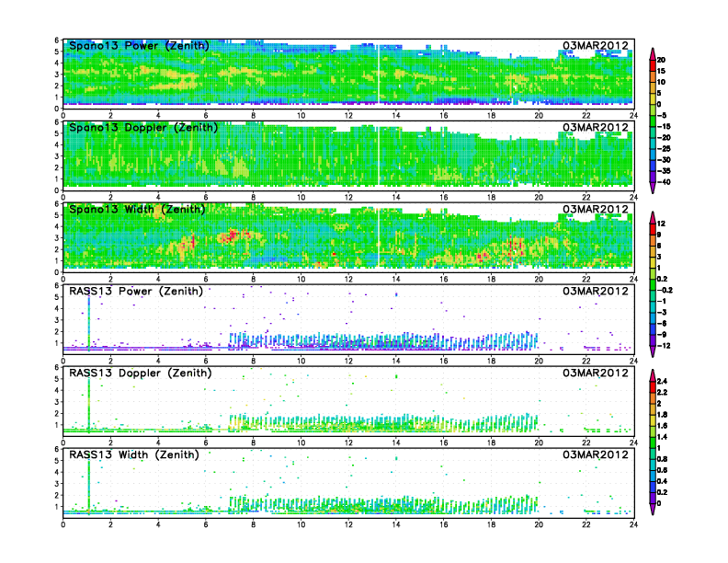
Task: Click the 03MAR2012 date in Spano13 Power panel
Action: coord(596,45)
